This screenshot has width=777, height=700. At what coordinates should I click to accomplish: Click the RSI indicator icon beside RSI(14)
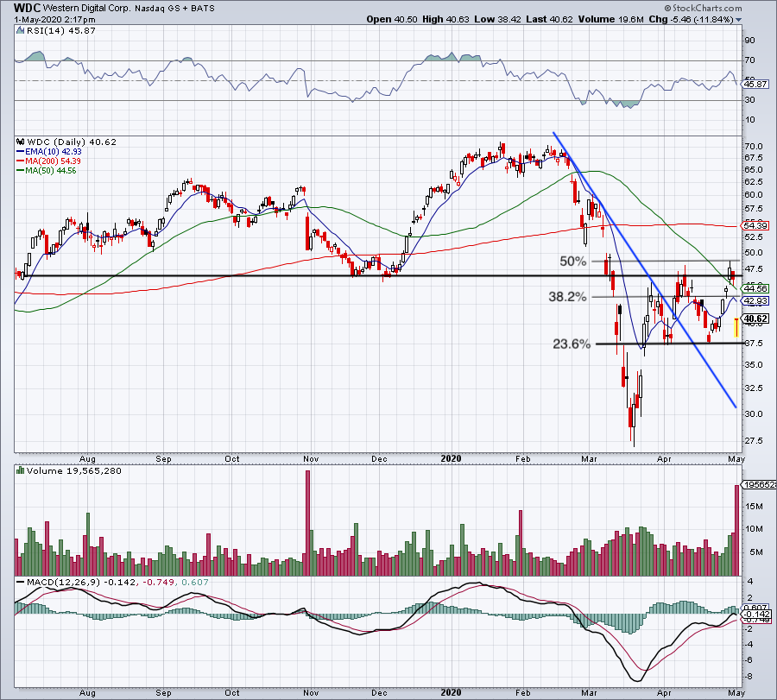pyautogui.click(x=19, y=30)
